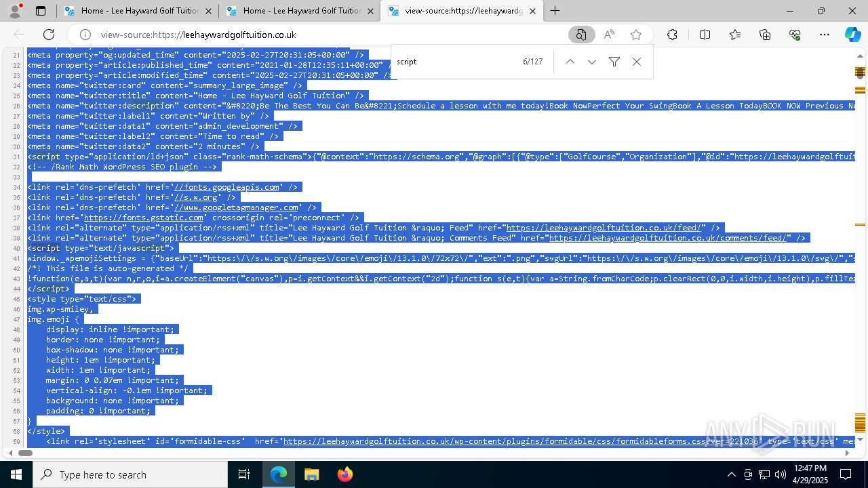Go to next find result arrow

click(x=592, y=62)
